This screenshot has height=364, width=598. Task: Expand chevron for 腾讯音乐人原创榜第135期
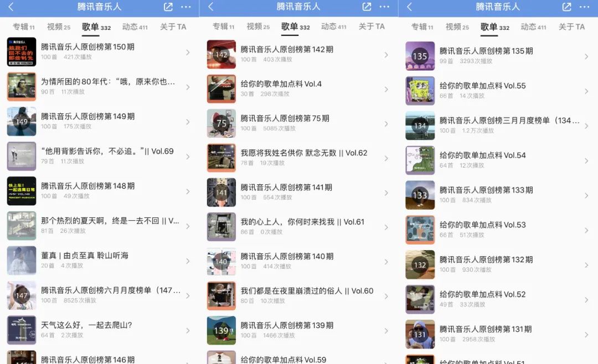586,56
